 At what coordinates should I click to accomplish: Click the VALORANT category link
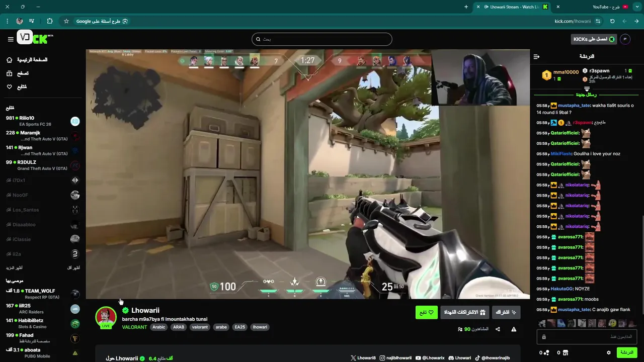click(x=134, y=327)
